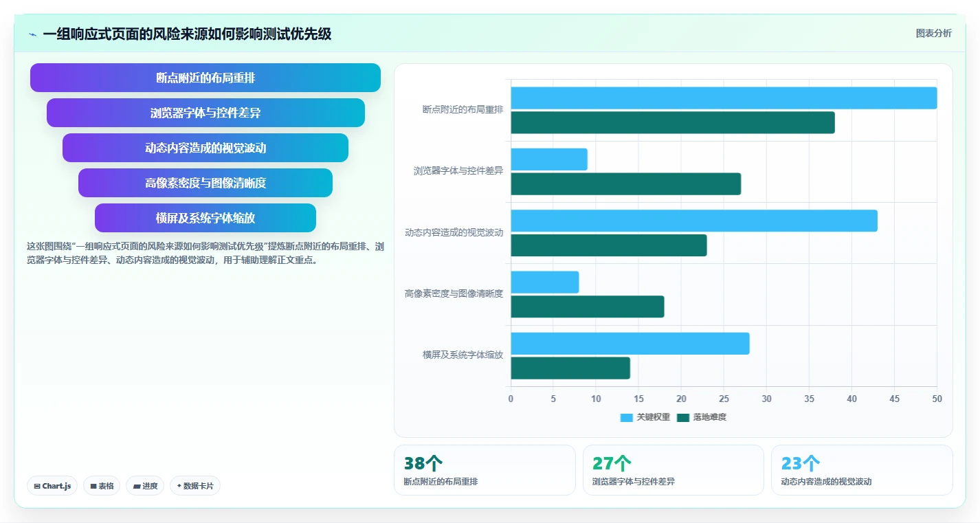Click the x-axis tick label 0
Image resolution: width=980 pixels, height=523 pixels.
coord(511,399)
